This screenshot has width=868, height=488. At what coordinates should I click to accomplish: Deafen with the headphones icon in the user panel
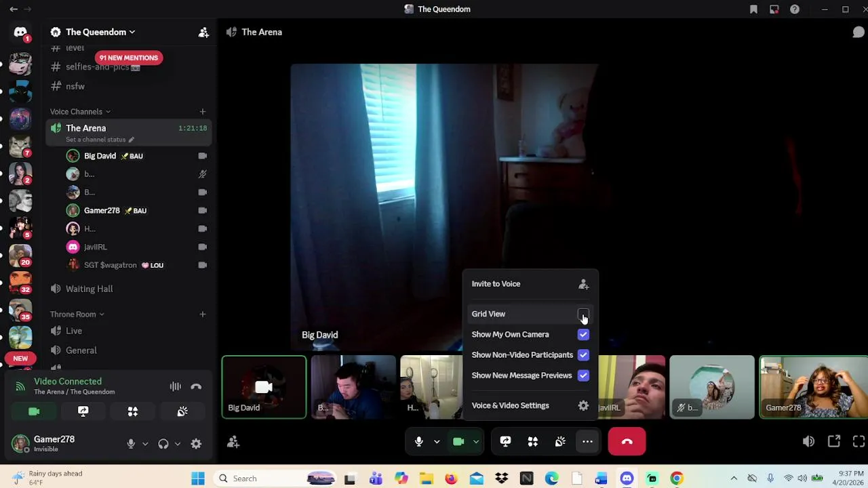tap(163, 444)
